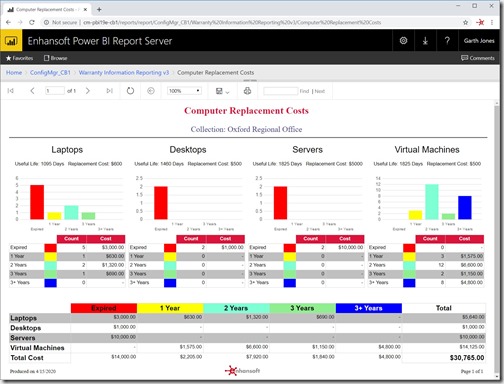
Task: Click the browser forward arrow
Action: pyautogui.click(x=20, y=22)
